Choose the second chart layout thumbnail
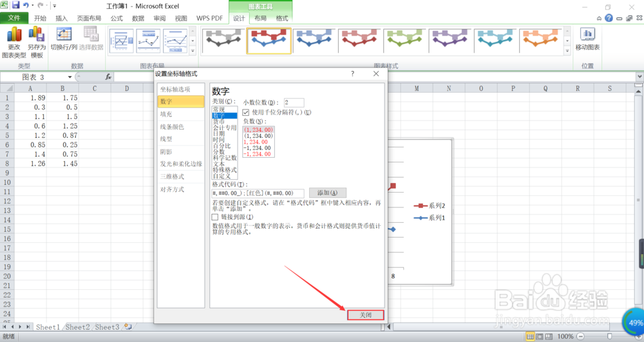The image size is (644, 342). point(148,41)
